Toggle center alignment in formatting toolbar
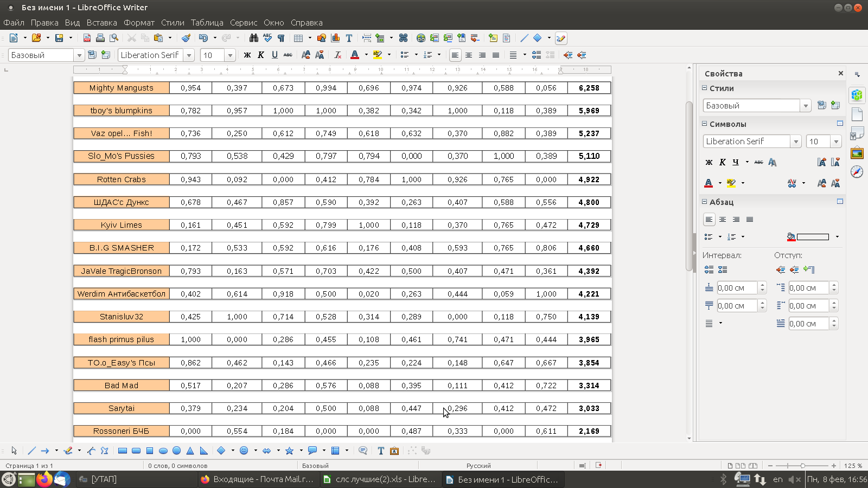 pyautogui.click(x=469, y=55)
